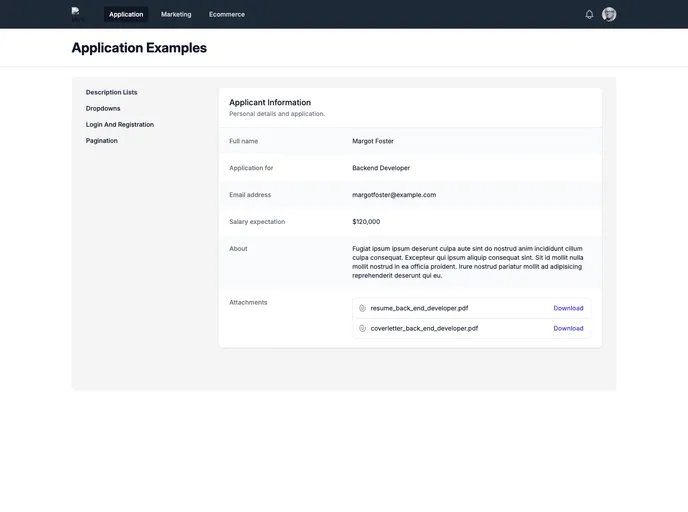Go to the Ecommerce nav item
The image size is (688, 512).
pos(226,14)
